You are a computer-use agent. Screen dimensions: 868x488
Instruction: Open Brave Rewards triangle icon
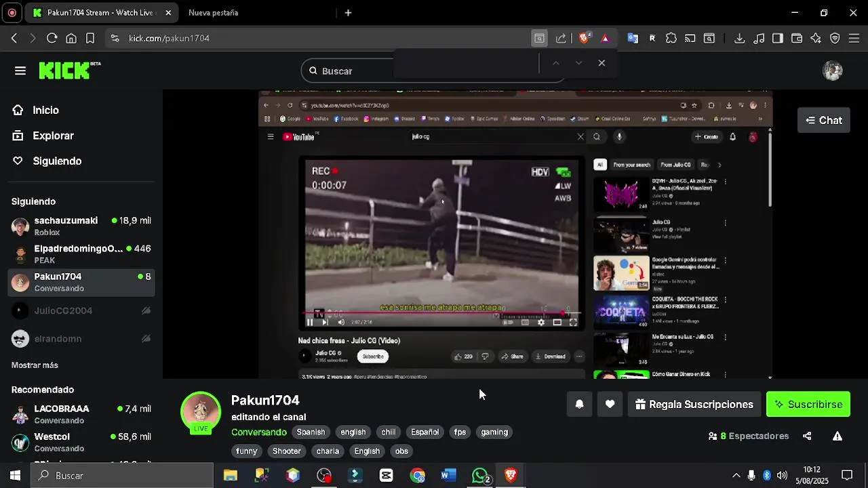[606, 39]
